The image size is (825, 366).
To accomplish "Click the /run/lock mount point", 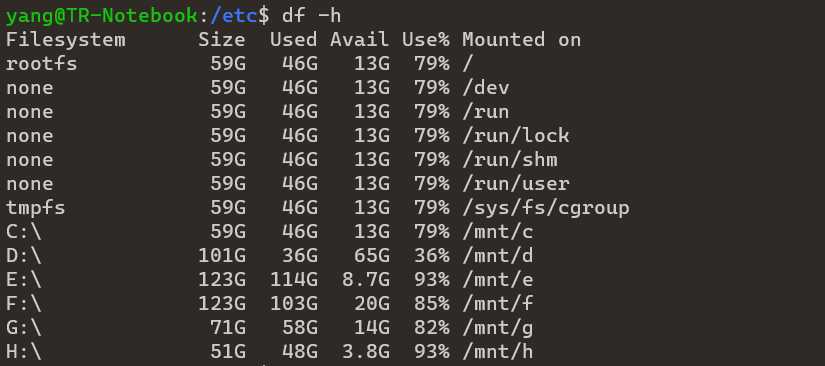I will point(516,136).
